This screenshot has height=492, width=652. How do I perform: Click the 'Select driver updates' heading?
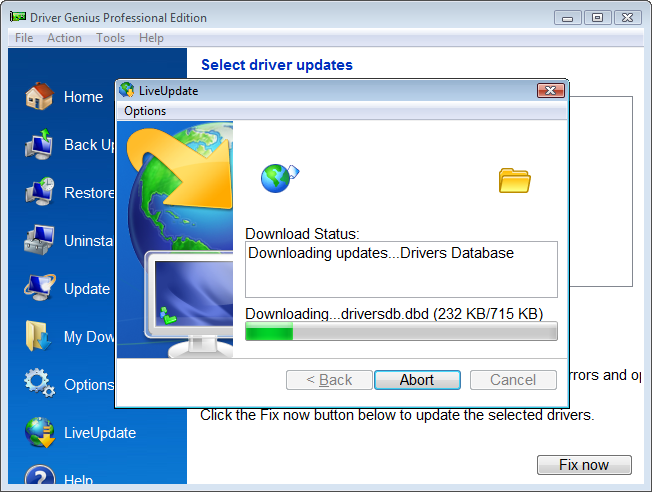coord(277,65)
